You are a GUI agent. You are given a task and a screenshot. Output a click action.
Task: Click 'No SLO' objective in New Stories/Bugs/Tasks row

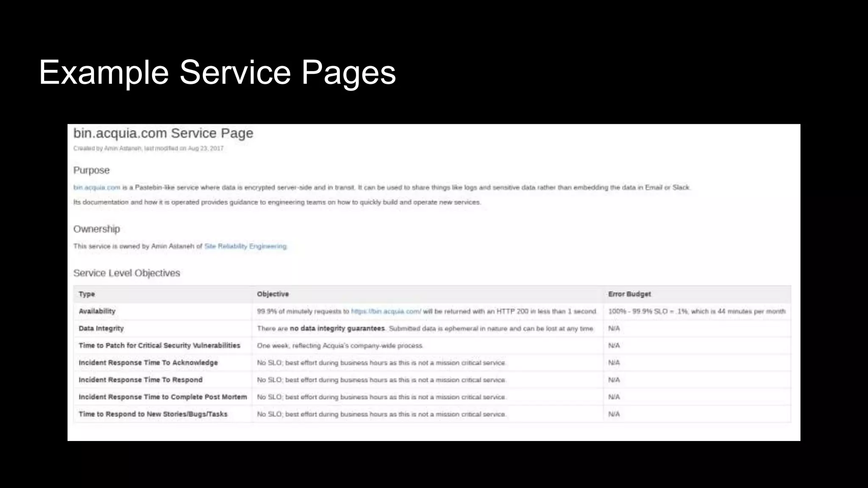[x=381, y=414]
